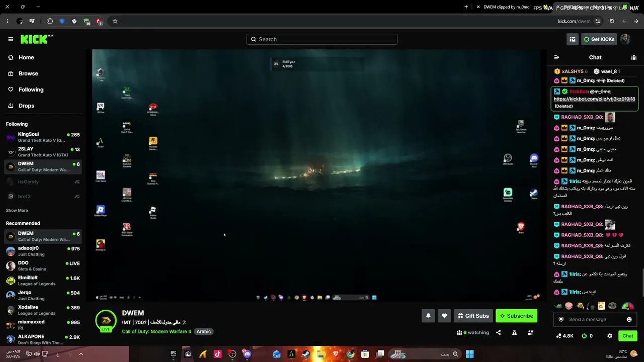This screenshot has height=362, width=644.
Task: Select offline channel brof2
Action: click(43, 196)
